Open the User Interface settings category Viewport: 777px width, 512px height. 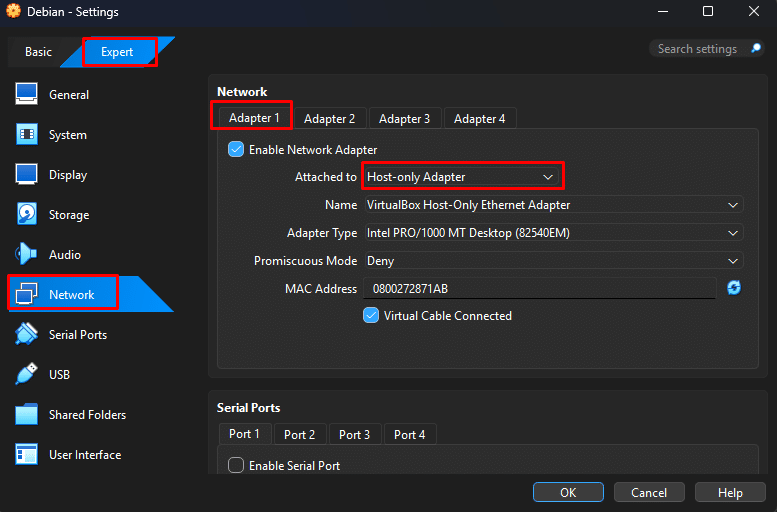[x=85, y=455]
